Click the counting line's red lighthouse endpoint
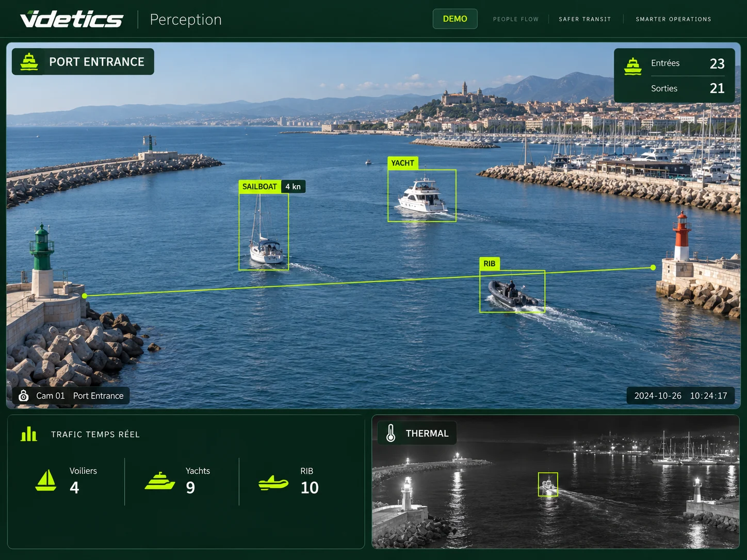 (x=653, y=267)
